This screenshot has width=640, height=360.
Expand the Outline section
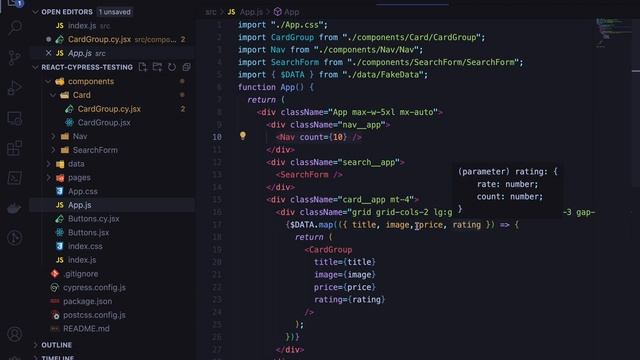(x=36, y=345)
